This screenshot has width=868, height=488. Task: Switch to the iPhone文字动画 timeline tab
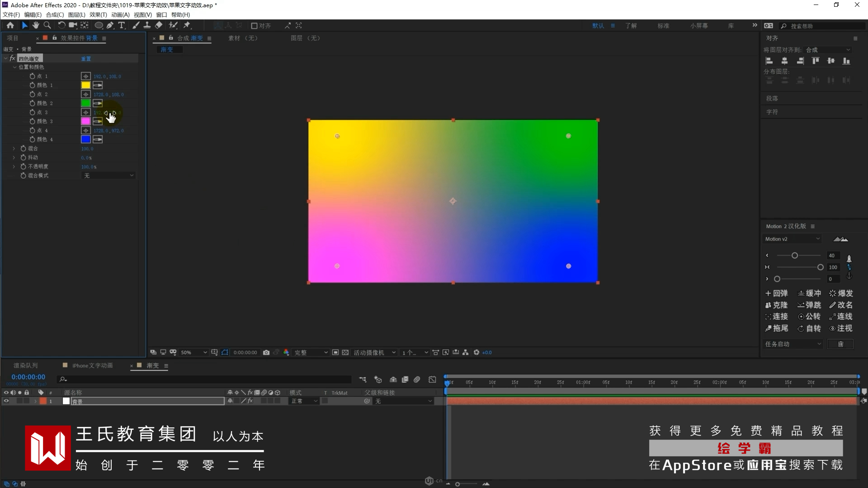[92, 366]
